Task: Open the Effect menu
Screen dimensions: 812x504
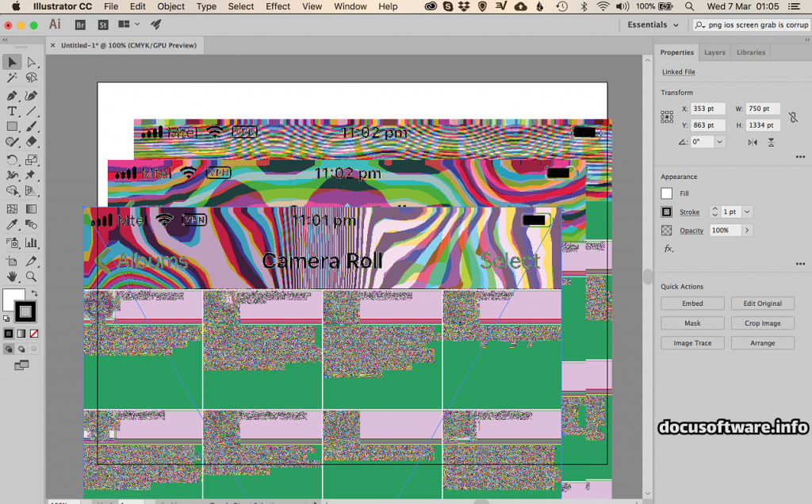Action: [x=278, y=6]
